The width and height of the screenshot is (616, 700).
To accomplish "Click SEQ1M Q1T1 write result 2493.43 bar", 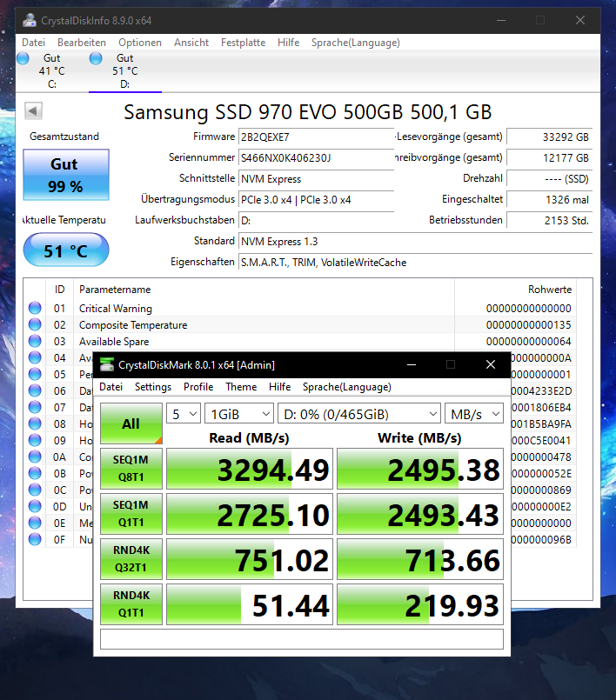I will [x=420, y=514].
